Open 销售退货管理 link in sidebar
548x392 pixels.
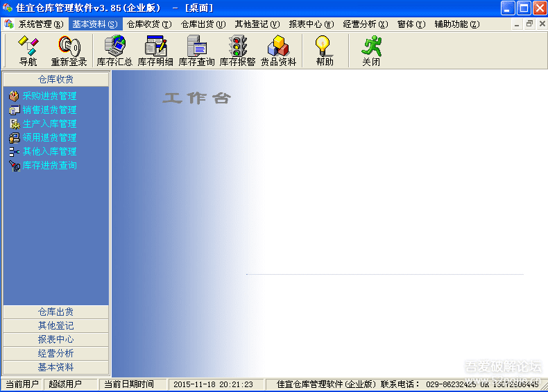(x=49, y=110)
